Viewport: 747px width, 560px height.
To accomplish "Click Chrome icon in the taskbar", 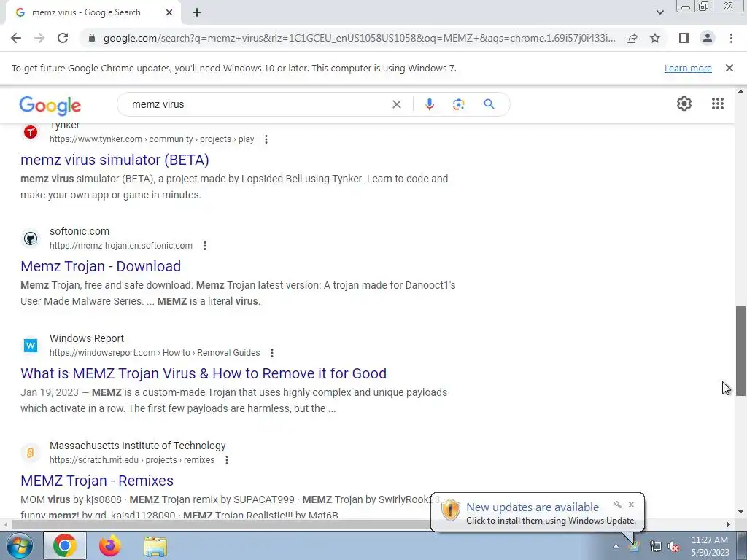I will point(65,545).
